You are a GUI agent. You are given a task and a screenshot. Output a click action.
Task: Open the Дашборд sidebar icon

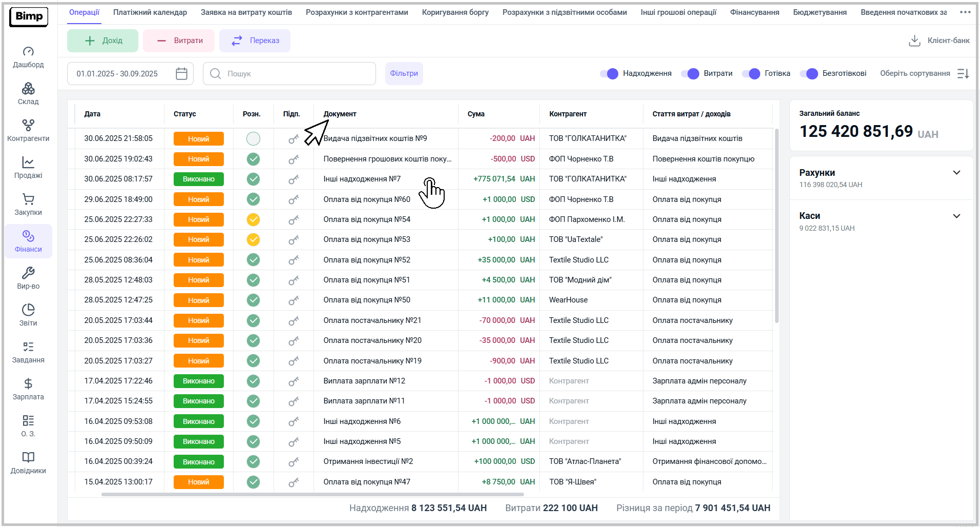[28, 52]
